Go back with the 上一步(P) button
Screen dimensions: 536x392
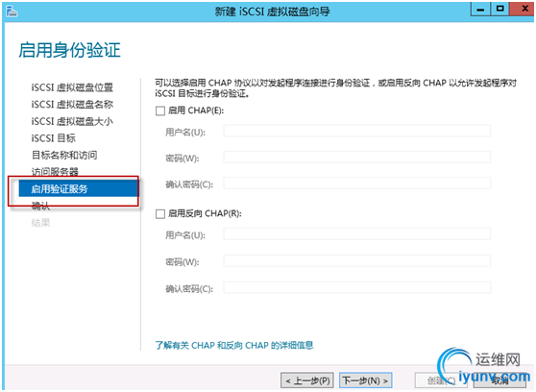(307, 380)
